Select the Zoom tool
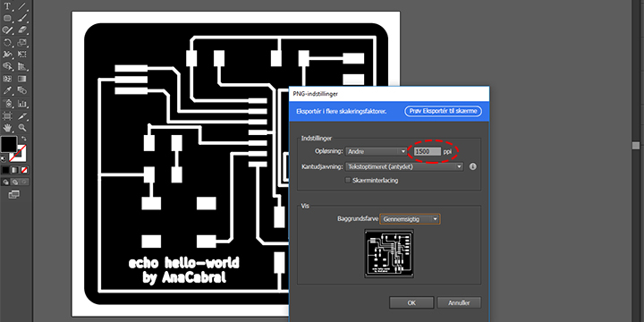The width and height of the screenshot is (644, 322). tap(22, 128)
